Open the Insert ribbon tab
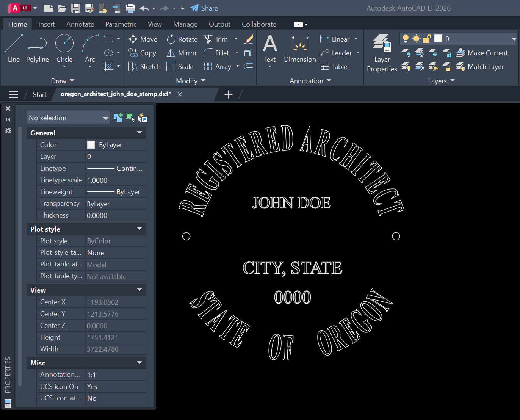The image size is (520, 420). pos(47,24)
